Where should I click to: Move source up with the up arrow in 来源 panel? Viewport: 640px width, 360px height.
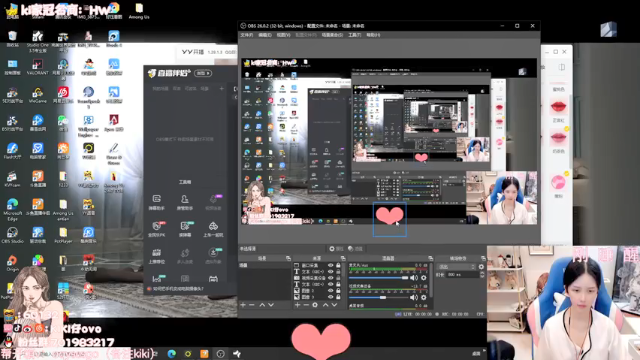click(x=325, y=305)
